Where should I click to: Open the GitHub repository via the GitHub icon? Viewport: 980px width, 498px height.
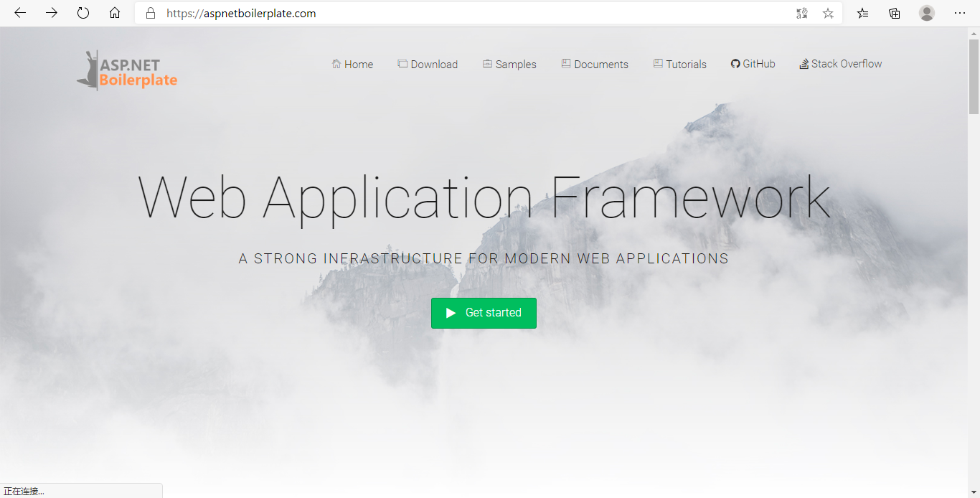tap(734, 63)
